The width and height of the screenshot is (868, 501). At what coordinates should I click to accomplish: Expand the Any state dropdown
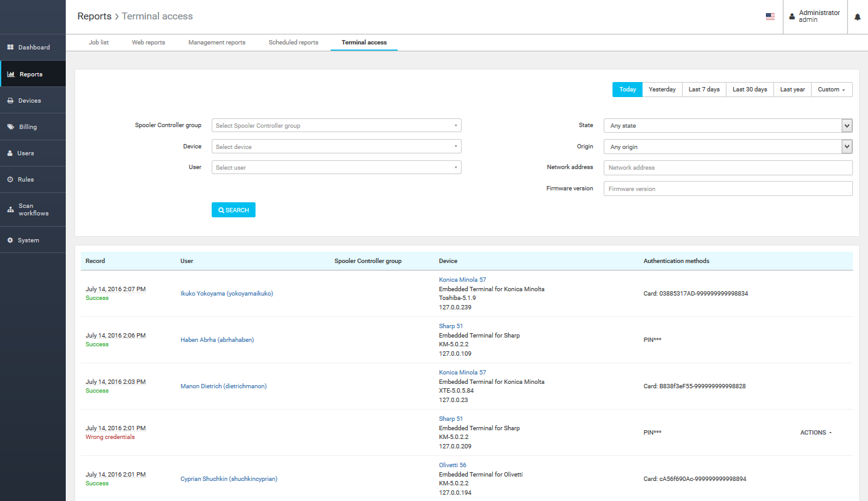coord(728,126)
